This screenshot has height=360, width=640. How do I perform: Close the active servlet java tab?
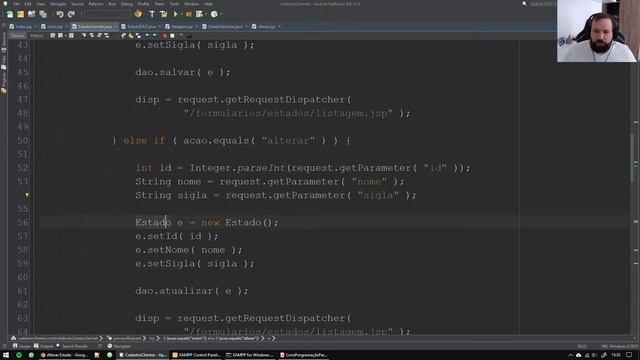point(116,27)
